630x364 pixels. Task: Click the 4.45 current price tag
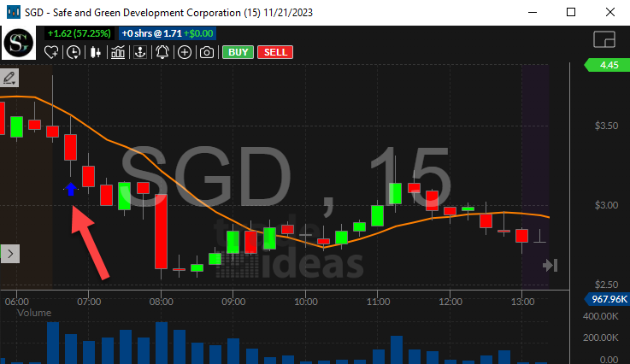607,65
